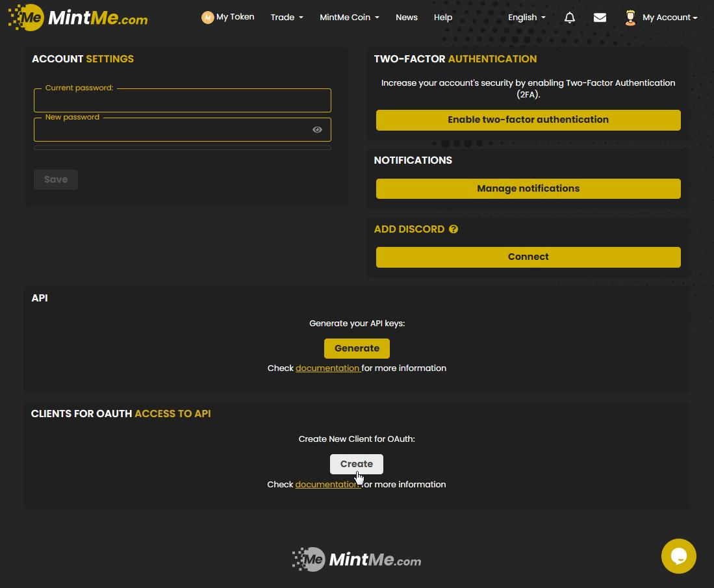The width and height of the screenshot is (714, 588).
Task: Go to the News page
Action: (x=406, y=18)
